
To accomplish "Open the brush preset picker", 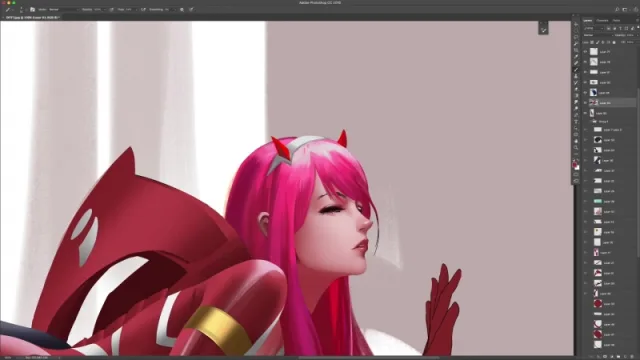I will 21,9.
